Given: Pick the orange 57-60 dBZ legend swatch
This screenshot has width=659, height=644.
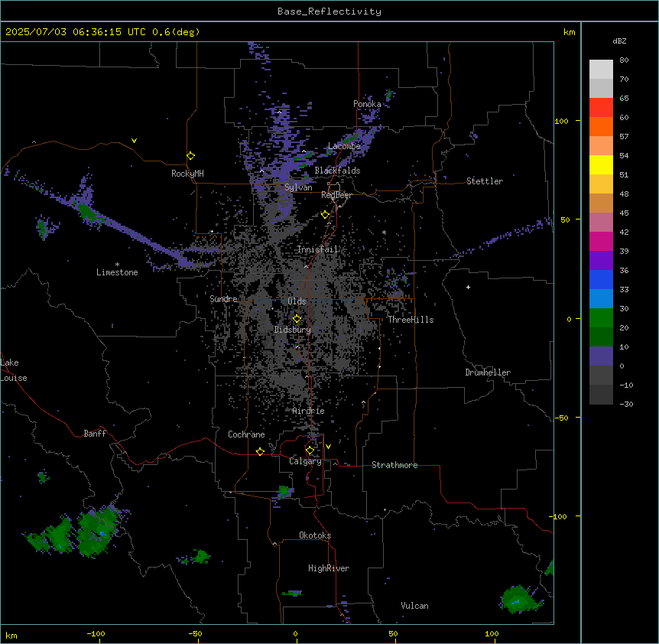Looking at the screenshot, I should (601, 126).
